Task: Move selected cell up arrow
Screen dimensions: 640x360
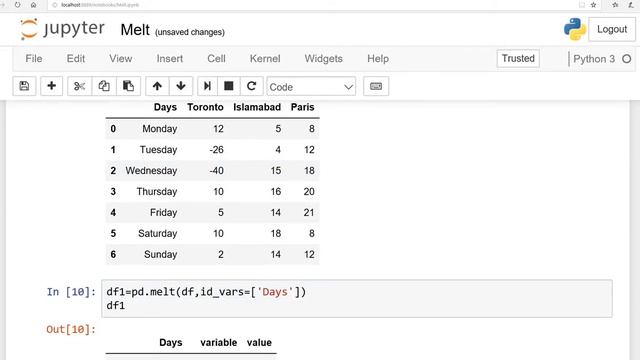Action: (157, 86)
